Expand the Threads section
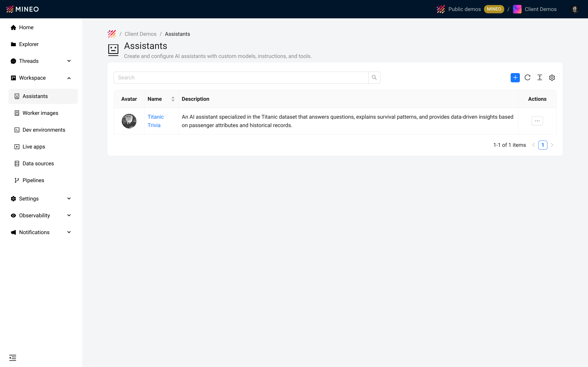The height and width of the screenshot is (367, 588). pyautogui.click(x=69, y=61)
